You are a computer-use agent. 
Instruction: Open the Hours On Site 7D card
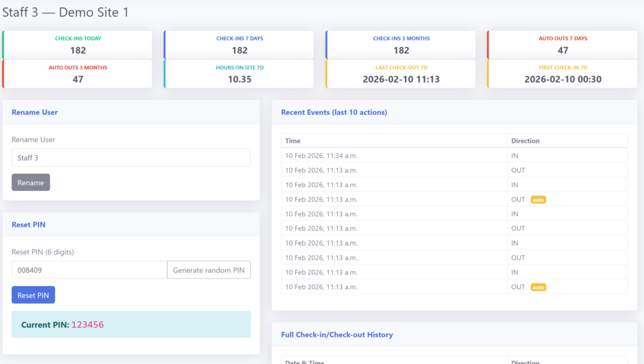[239, 74]
